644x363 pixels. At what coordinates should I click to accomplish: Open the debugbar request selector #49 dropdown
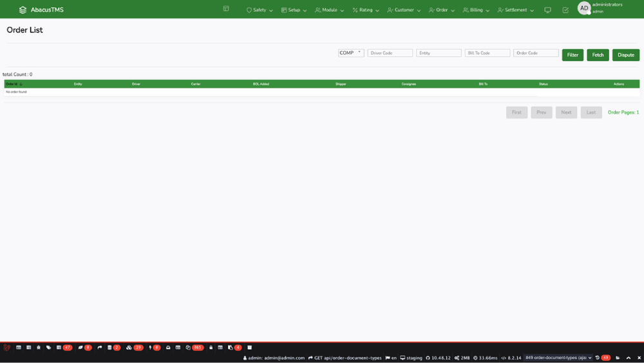558,358
